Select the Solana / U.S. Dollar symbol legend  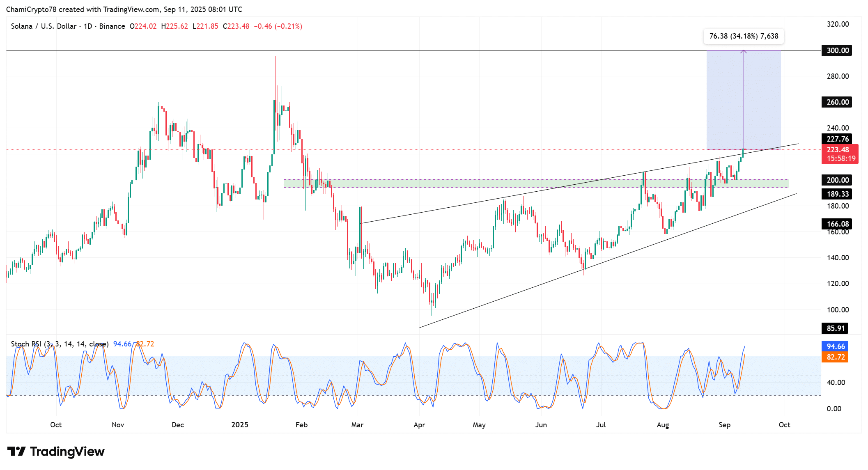pyautogui.click(x=68, y=26)
